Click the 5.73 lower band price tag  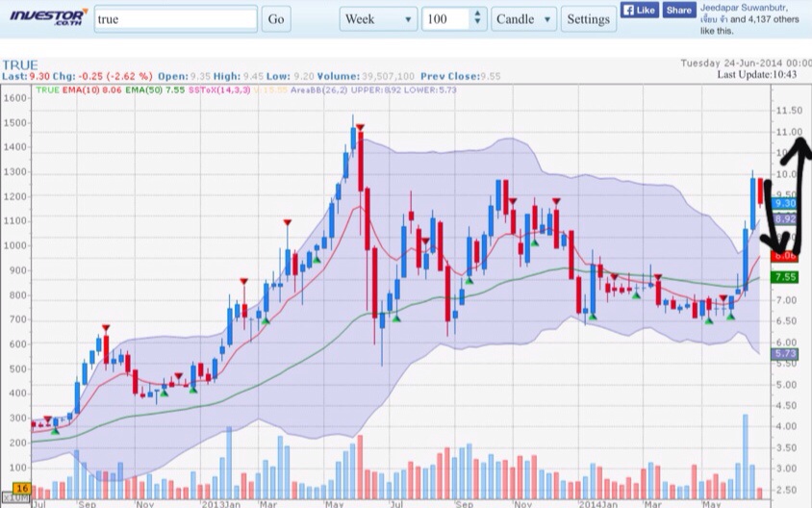784,354
